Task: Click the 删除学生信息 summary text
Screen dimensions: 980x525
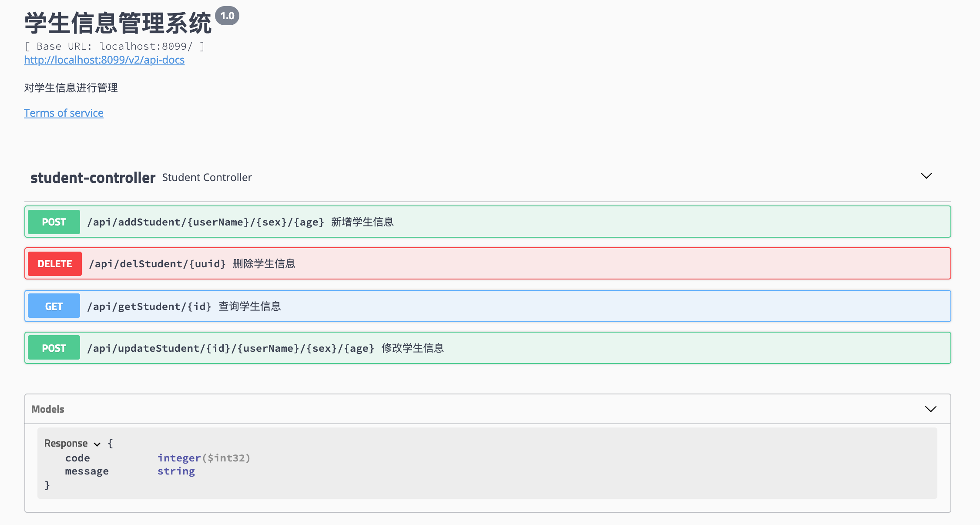Action: [264, 264]
